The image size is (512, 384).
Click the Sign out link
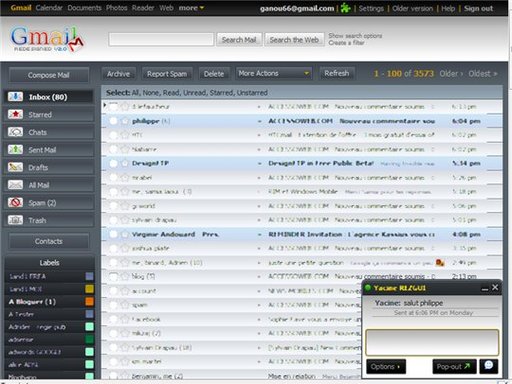tap(478, 8)
